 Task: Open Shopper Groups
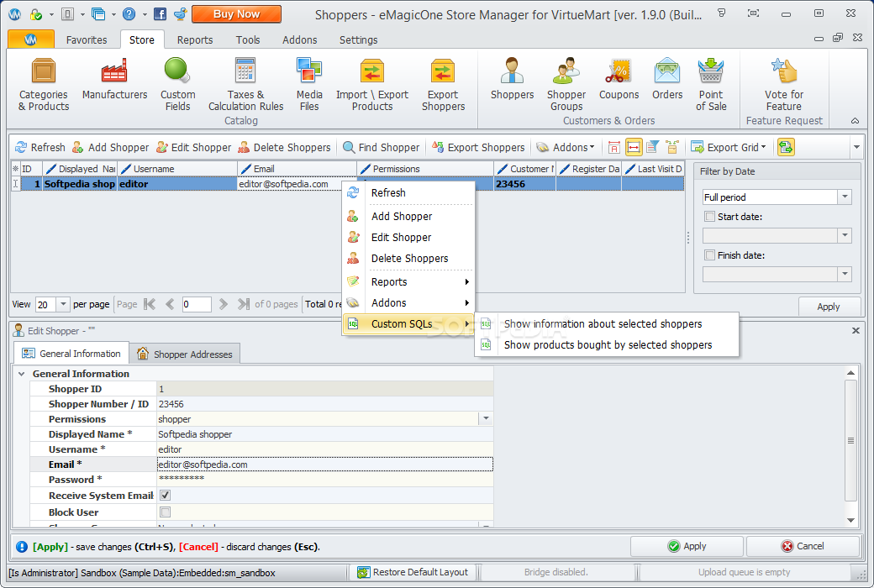point(566,85)
